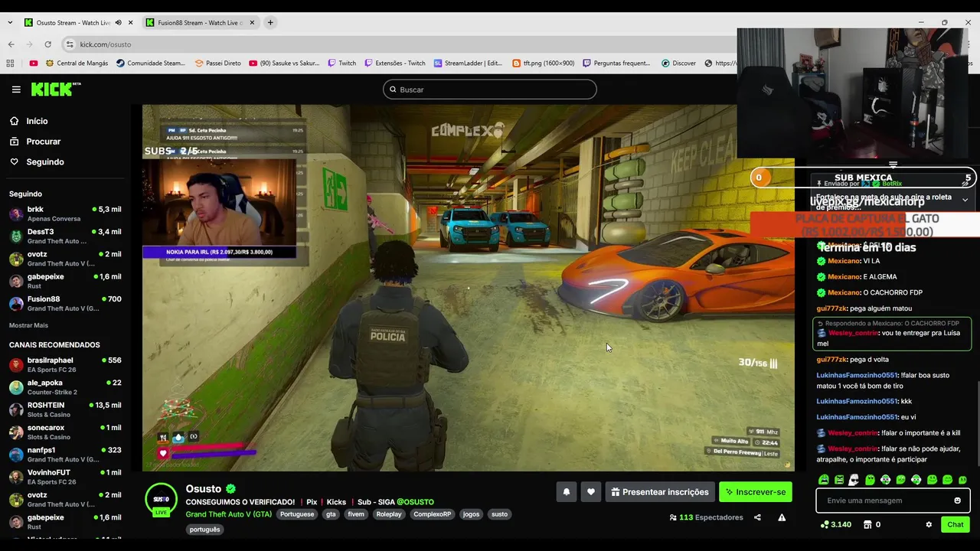Go to Início in the sidebar
980x551 pixels.
coord(37,121)
